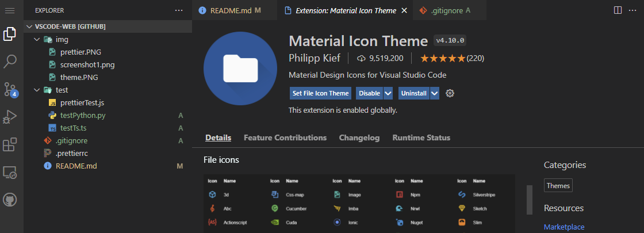Screen dimensions: 644x233
Task: Open the Run and Debug view
Action: tap(9, 117)
